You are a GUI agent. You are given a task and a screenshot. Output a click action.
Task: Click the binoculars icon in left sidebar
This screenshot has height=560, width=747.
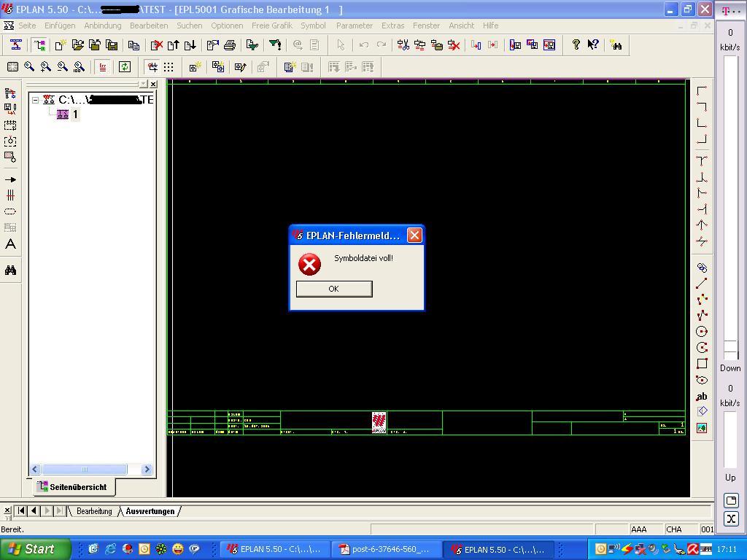(10, 271)
